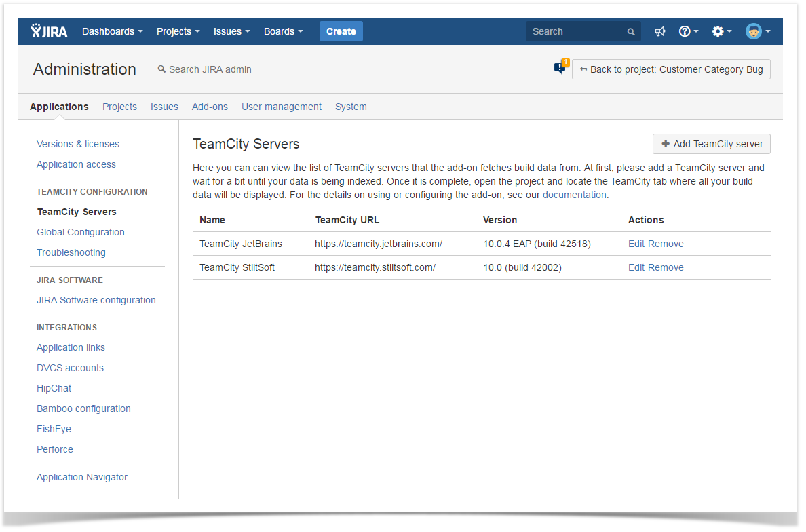Click the JIRA logo in header
This screenshot has height=532, width=806.
(x=50, y=31)
